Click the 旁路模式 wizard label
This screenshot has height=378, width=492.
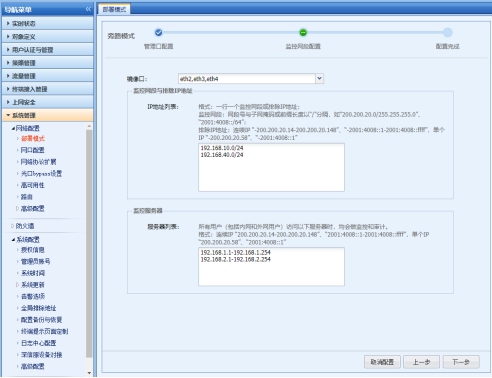[x=121, y=36]
